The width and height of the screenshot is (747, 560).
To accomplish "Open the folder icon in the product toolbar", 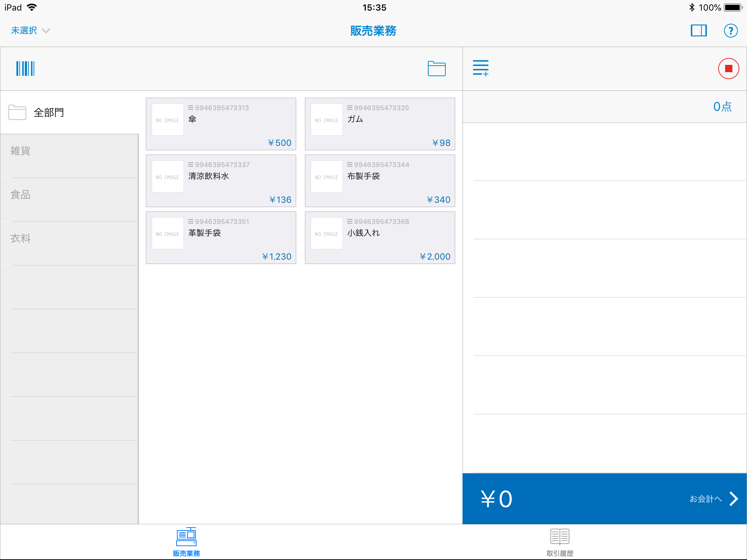I will [436, 69].
